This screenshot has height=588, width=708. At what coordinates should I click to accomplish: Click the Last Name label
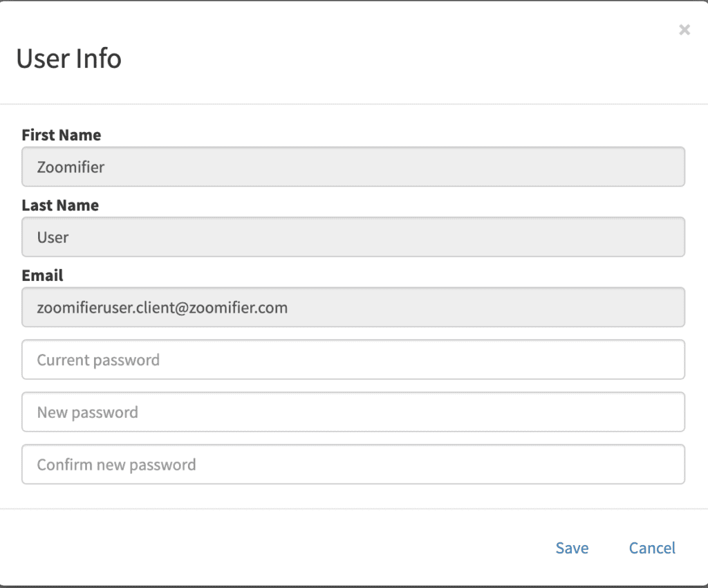tap(60, 205)
